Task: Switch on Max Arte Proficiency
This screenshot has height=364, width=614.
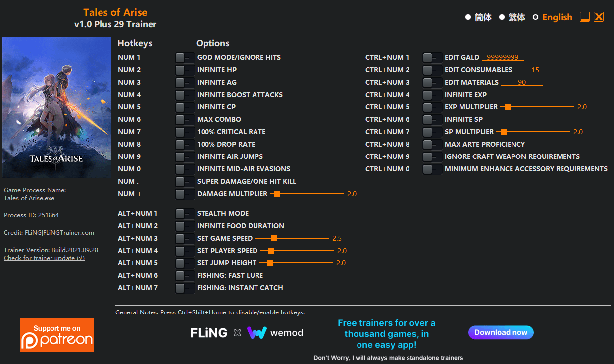Action: tap(432, 145)
